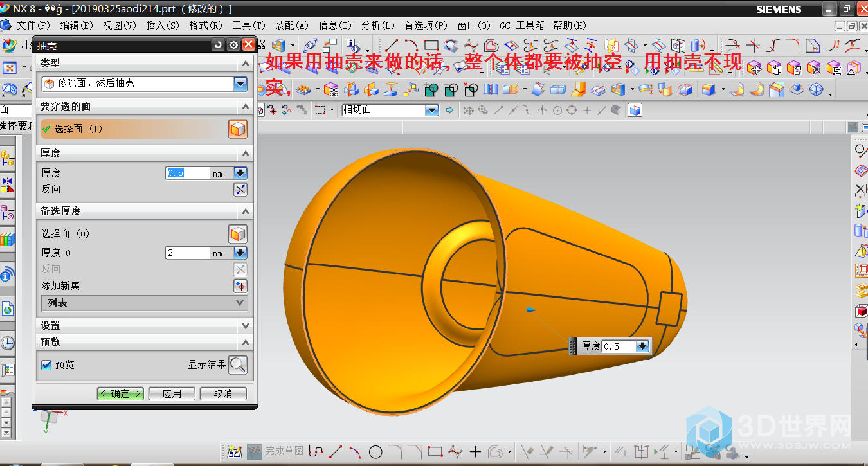The height and width of the screenshot is (466, 868).
Task: Open the 帮助(H) menu
Action: pos(570,25)
